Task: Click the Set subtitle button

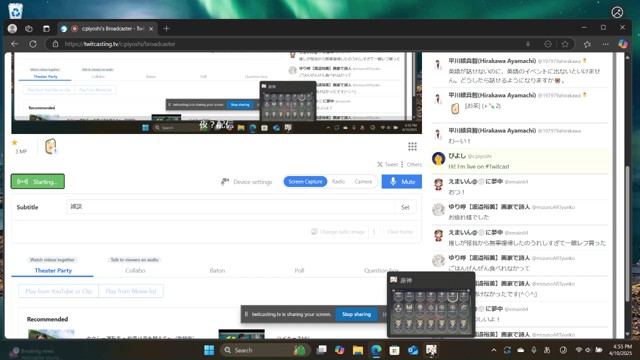Action: coord(405,207)
